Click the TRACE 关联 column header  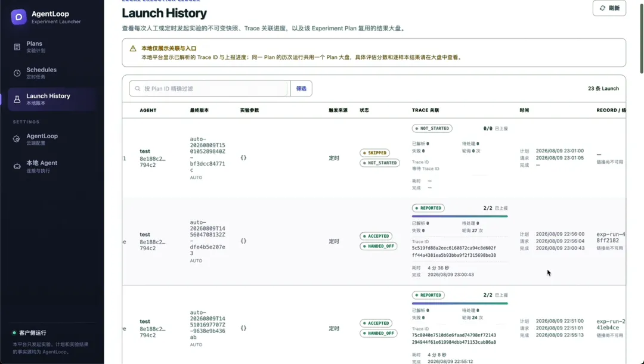(x=426, y=110)
